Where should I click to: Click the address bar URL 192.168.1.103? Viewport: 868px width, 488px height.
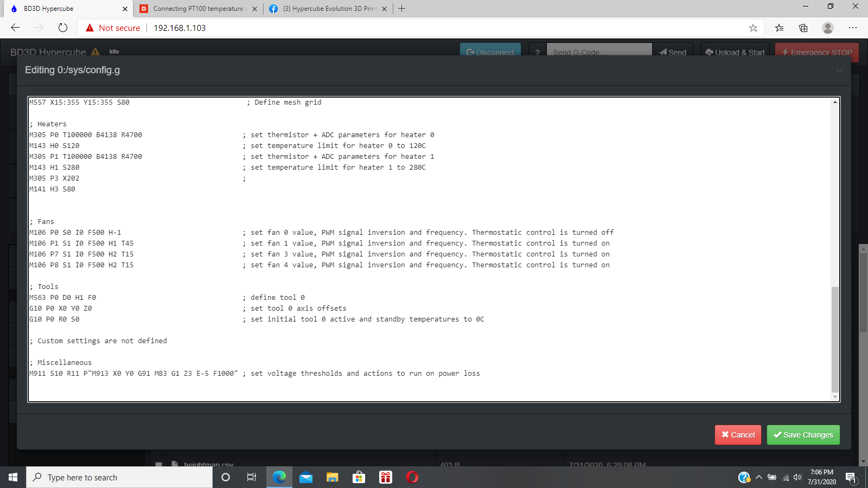pyautogui.click(x=180, y=28)
